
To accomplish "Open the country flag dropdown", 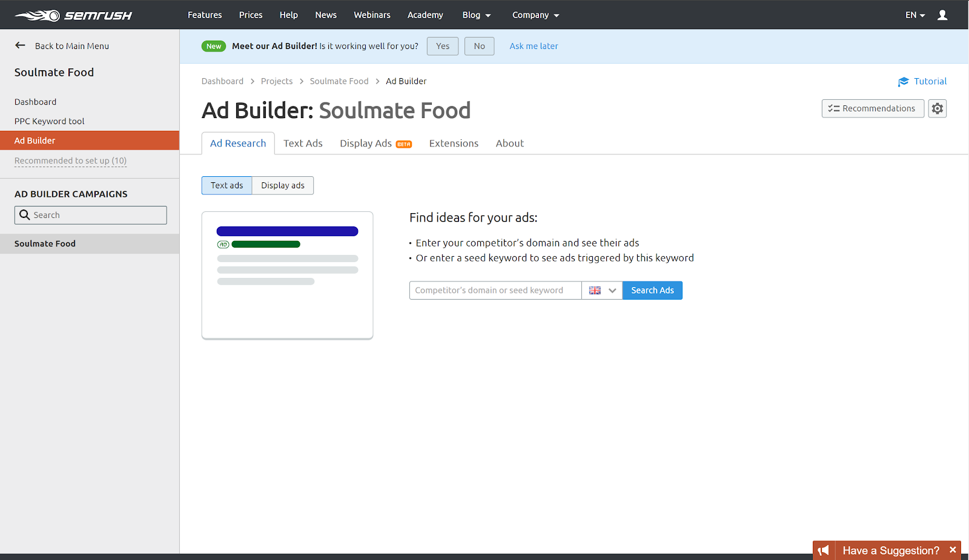I will pos(602,291).
